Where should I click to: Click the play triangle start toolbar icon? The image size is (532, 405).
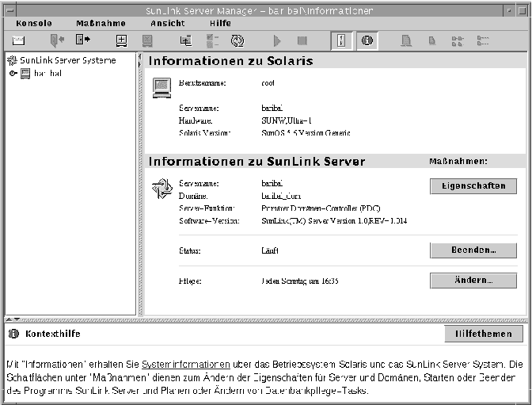click(277, 40)
